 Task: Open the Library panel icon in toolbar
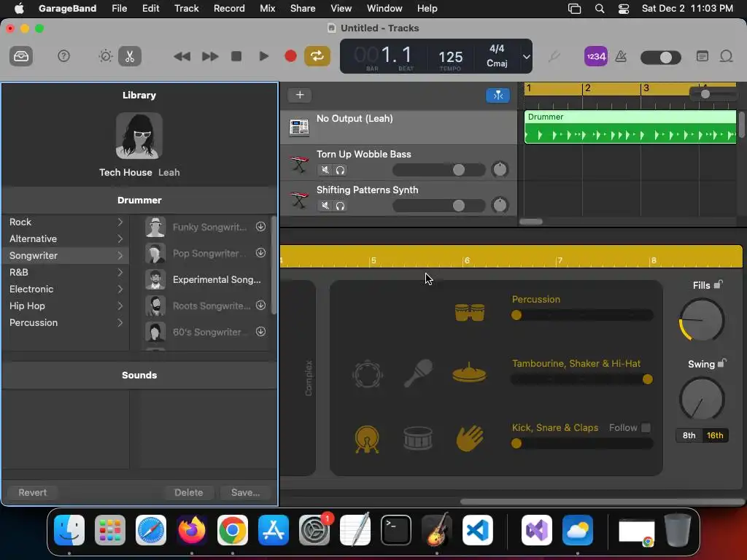(21, 56)
